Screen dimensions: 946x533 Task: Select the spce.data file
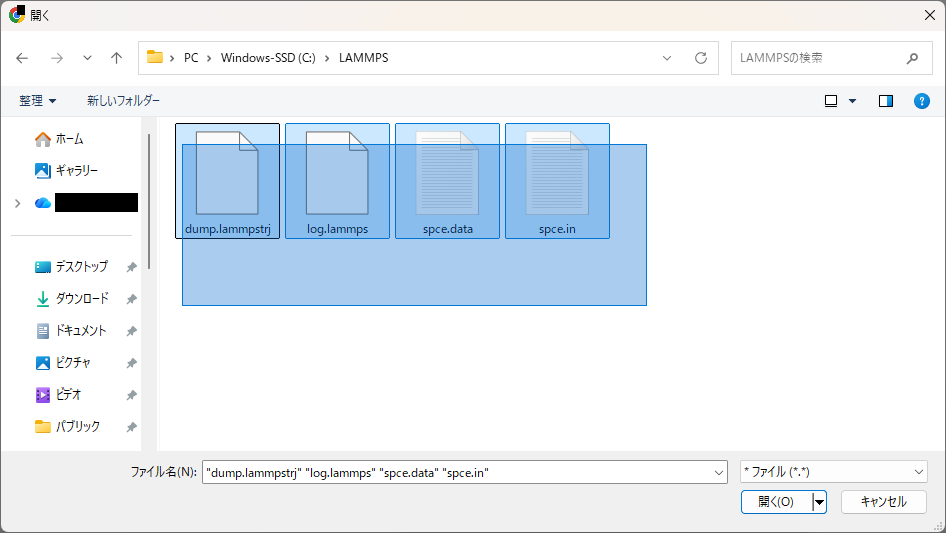pos(447,171)
